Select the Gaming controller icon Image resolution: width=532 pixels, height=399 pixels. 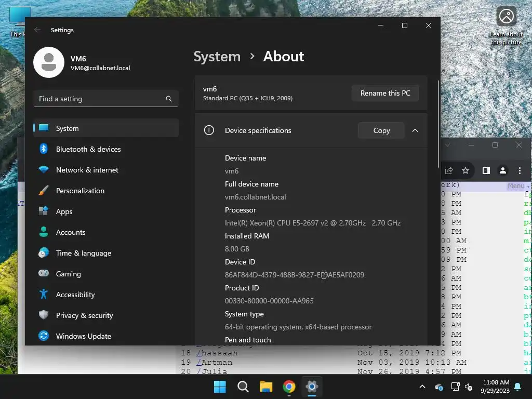coord(44,273)
